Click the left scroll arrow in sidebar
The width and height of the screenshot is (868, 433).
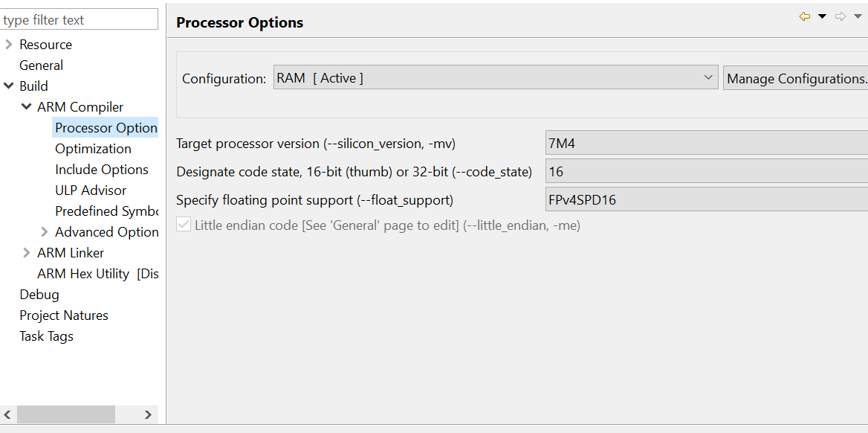pyautogui.click(x=7, y=414)
